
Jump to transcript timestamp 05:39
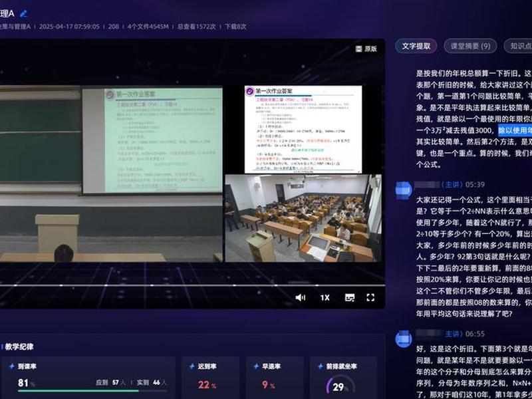[x=475, y=185]
